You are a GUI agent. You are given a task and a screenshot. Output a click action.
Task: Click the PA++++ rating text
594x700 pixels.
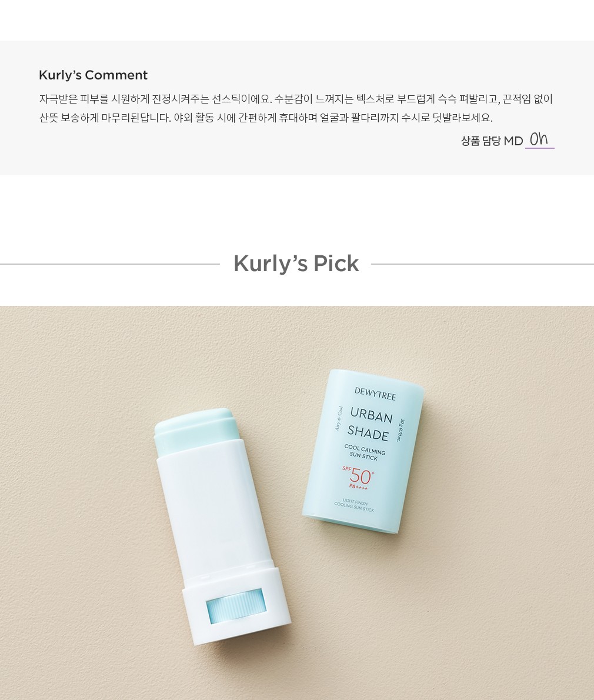tap(358, 487)
